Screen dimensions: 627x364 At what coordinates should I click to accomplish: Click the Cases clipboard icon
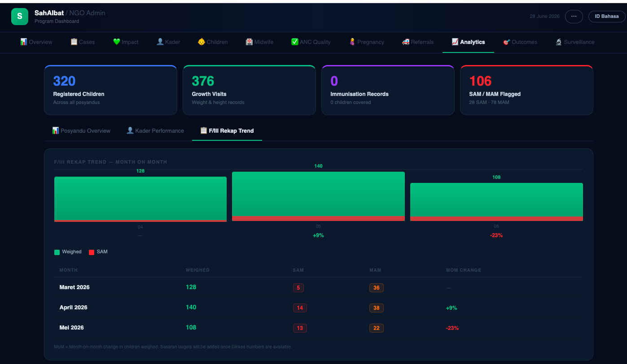tap(74, 42)
